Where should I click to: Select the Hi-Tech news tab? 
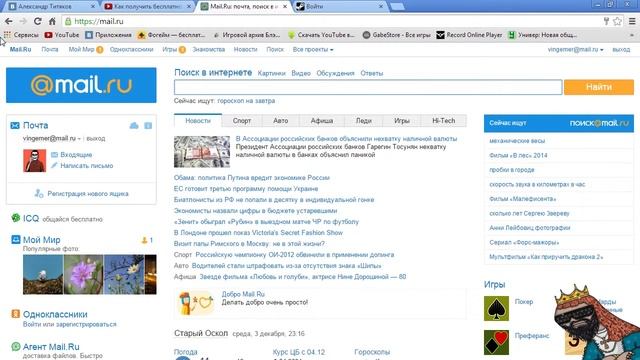pos(443,121)
